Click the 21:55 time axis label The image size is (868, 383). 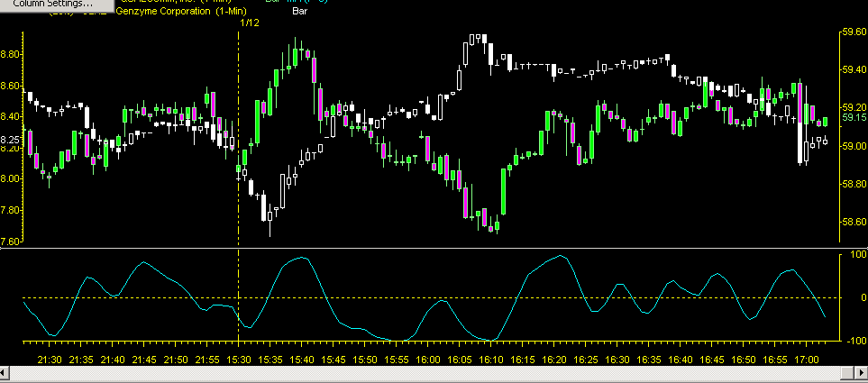pos(207,360)
